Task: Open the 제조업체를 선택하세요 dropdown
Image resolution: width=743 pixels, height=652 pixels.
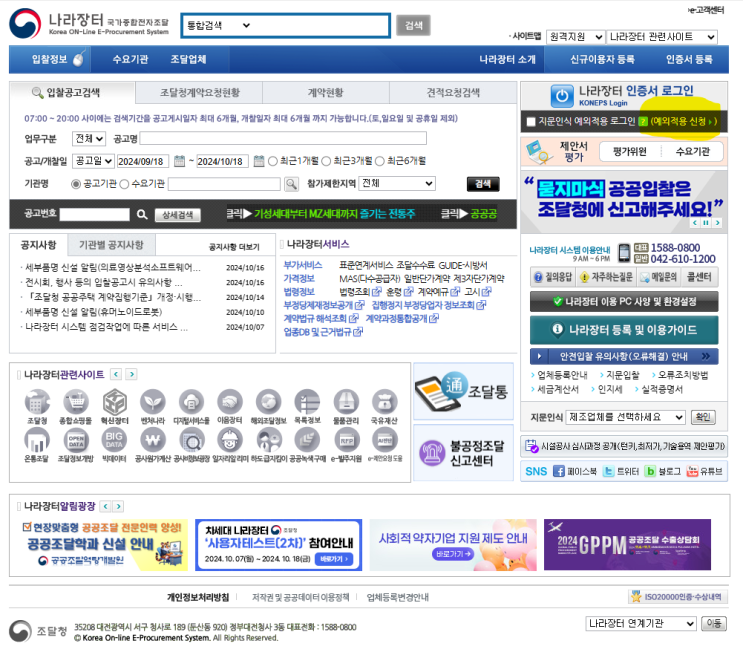Action: [x=625, y=417]
